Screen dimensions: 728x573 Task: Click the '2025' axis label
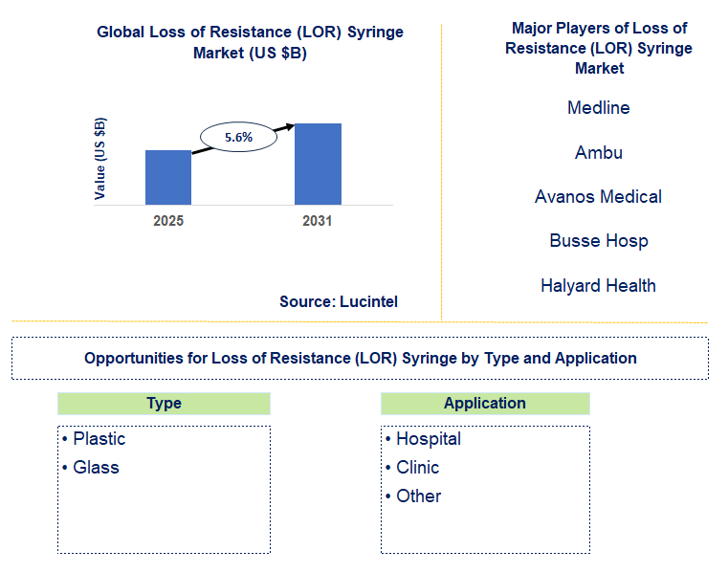point(168,221)
